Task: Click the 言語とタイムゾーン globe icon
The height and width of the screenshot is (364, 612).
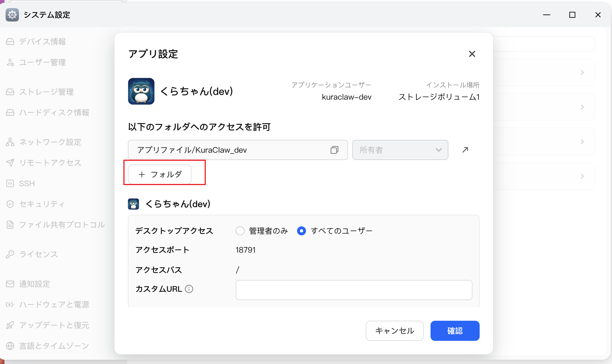Action: click(x=10, y=346)
